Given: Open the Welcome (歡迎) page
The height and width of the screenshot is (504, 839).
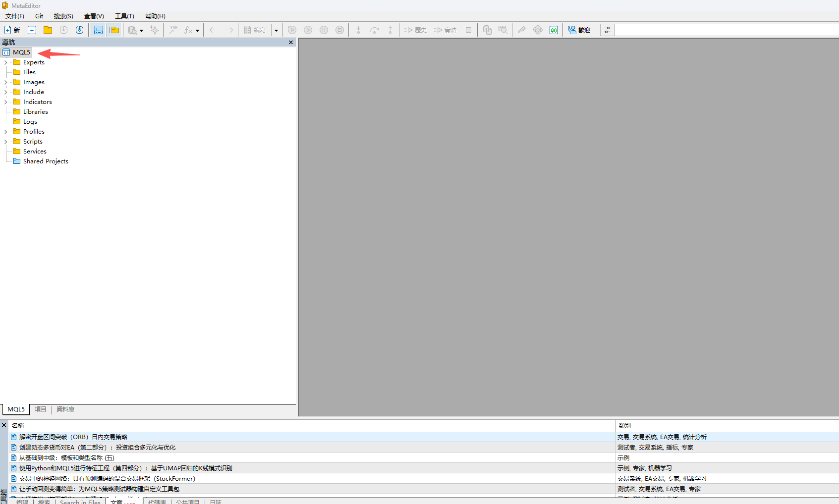Looking at the screenshot, I should 579,30.
